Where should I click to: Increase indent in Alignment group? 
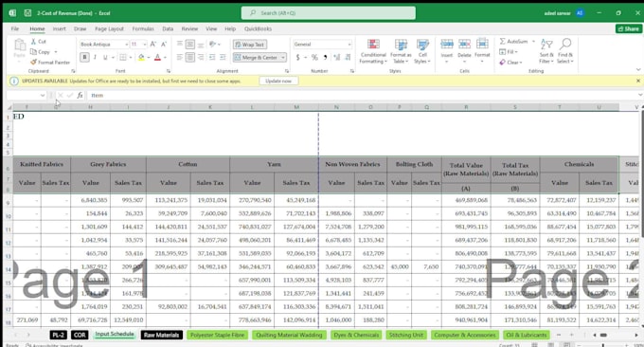[223, 57]
